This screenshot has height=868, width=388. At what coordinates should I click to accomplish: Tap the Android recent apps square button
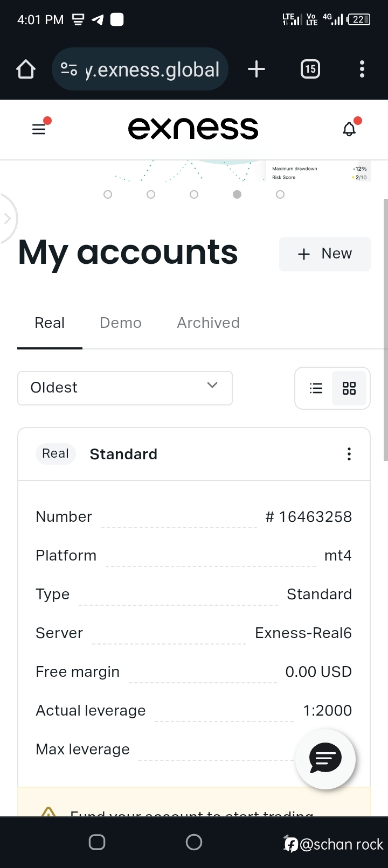(x=97, y=842)
